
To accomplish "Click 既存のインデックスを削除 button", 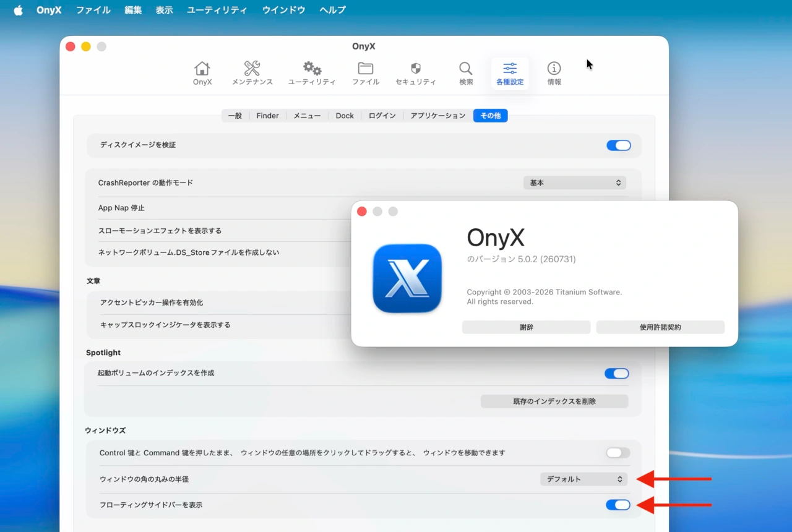I will click(x=554, y=401).
